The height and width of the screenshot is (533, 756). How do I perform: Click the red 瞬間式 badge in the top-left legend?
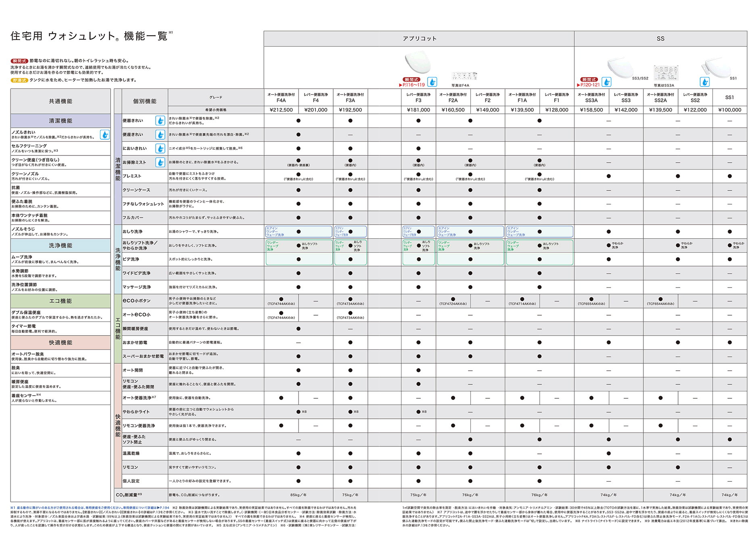tap(19, 61)
